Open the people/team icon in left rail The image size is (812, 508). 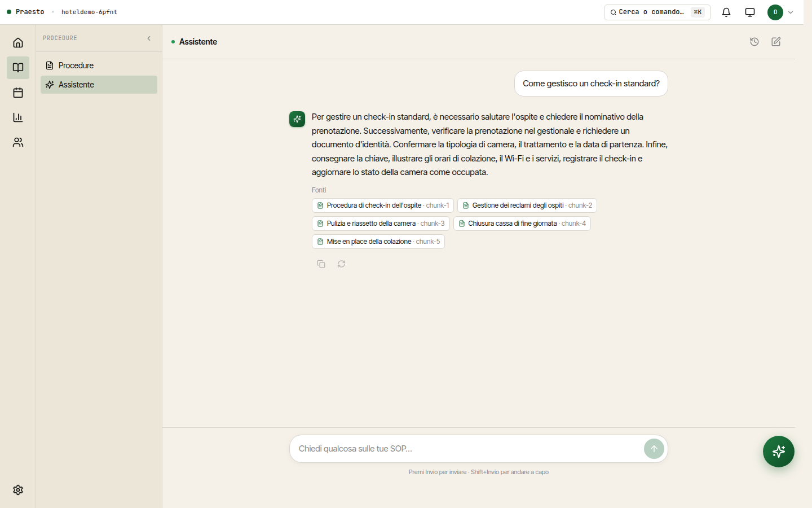click(18, 142)
